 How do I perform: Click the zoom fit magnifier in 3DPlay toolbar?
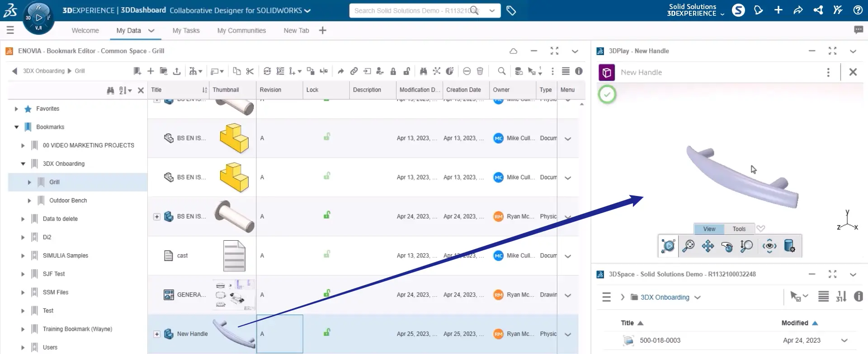688,246
